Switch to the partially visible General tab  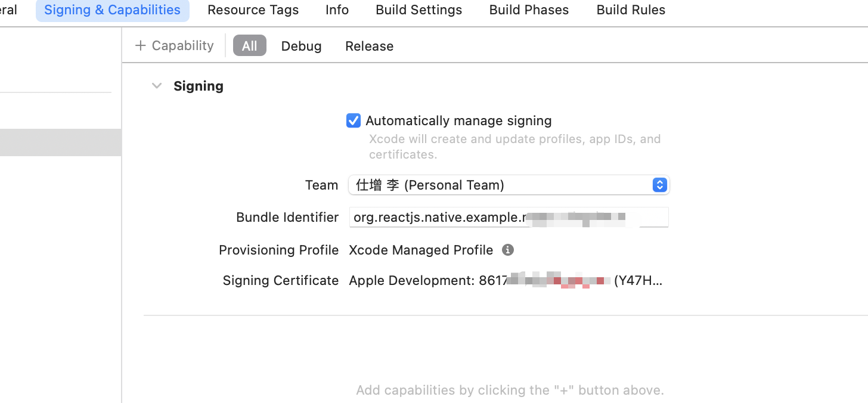click(x=8, y=10)
